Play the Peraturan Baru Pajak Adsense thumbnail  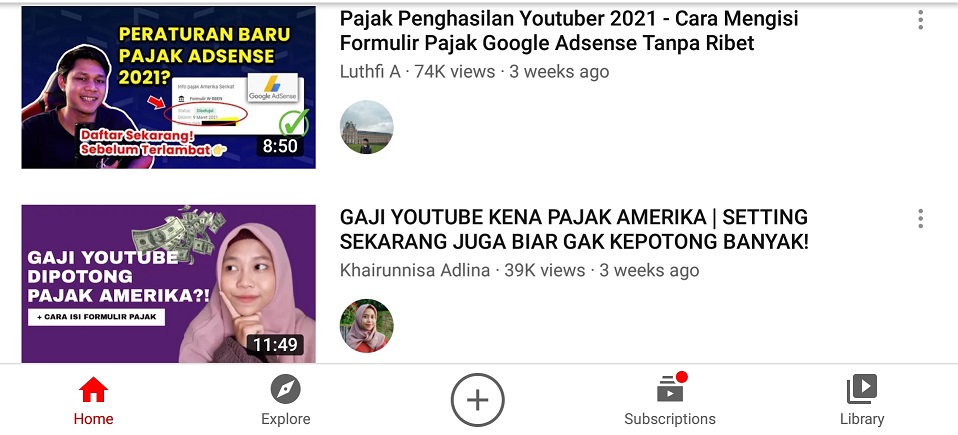point(169,87)
